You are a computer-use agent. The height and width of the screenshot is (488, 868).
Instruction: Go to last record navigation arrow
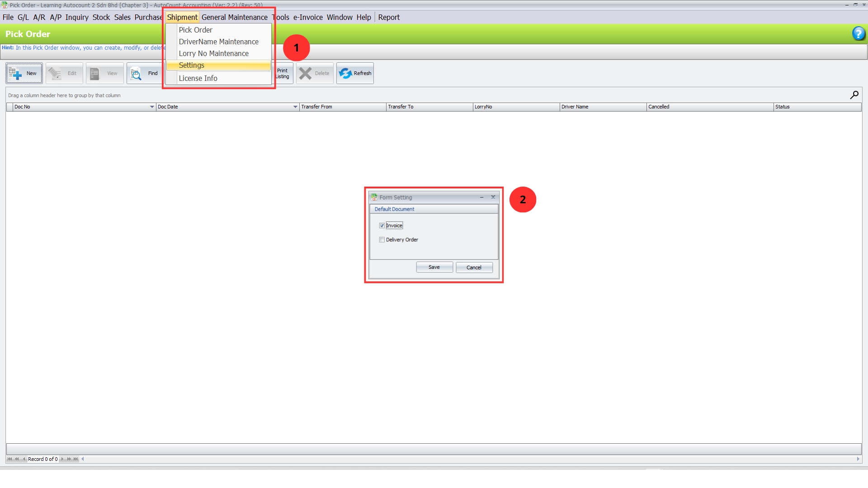coord(76,459)
